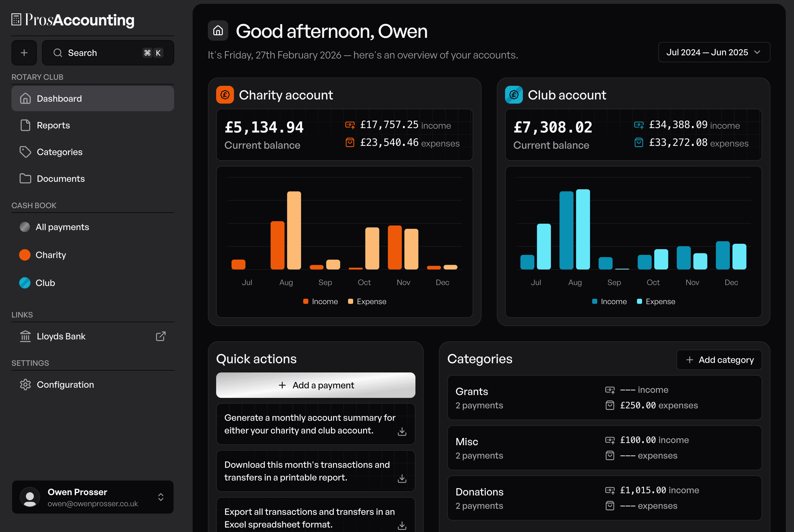Open the Jul 2024 — Jun 2025 date range dropdown
The width and height of the screenshot is (794, 532).
pyautogui.click(x=714, y=52)
